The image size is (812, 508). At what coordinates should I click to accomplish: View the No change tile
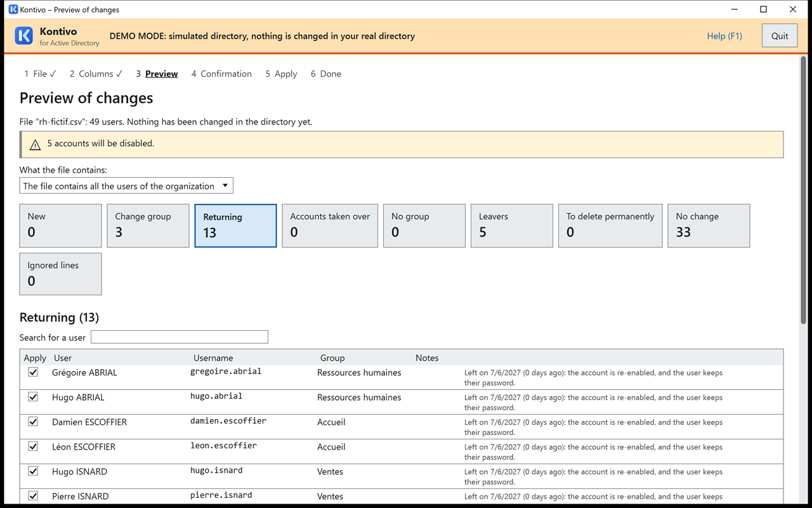(709, 225)
